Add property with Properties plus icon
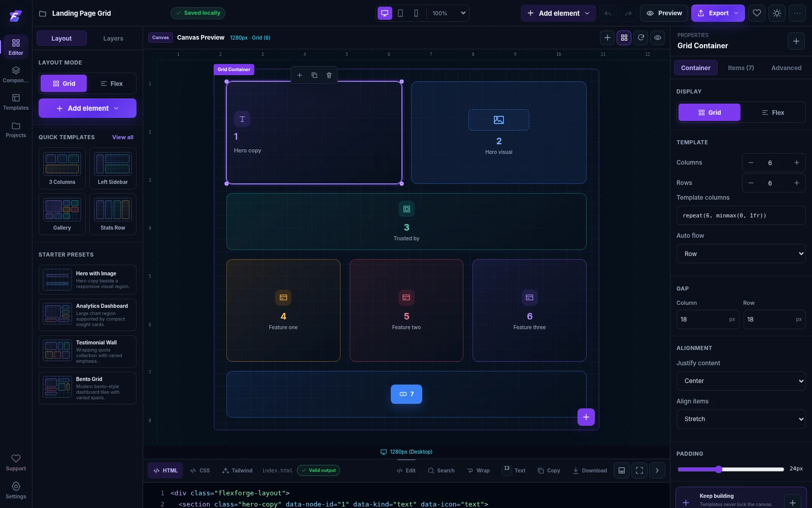This screenshot has width=812, height=508. point(796,41)
